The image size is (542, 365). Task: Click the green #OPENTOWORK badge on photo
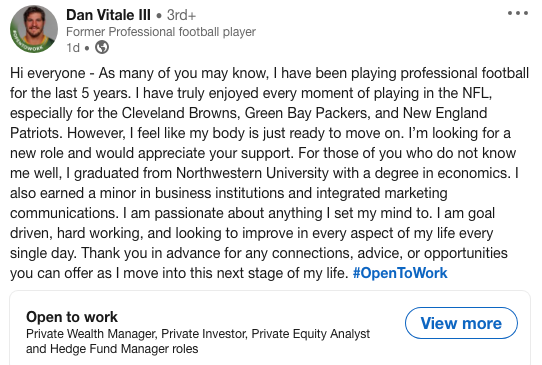(27, 45)
